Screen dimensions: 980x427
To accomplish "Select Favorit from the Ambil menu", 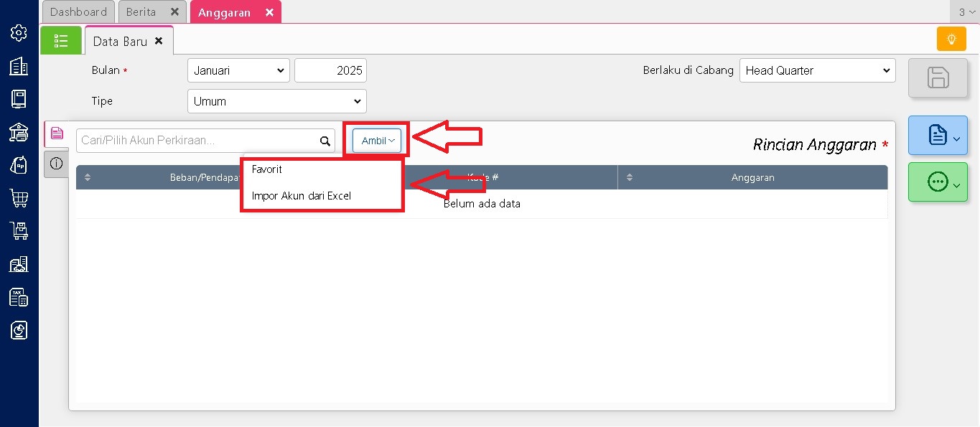I will click(x=267, y=169).
